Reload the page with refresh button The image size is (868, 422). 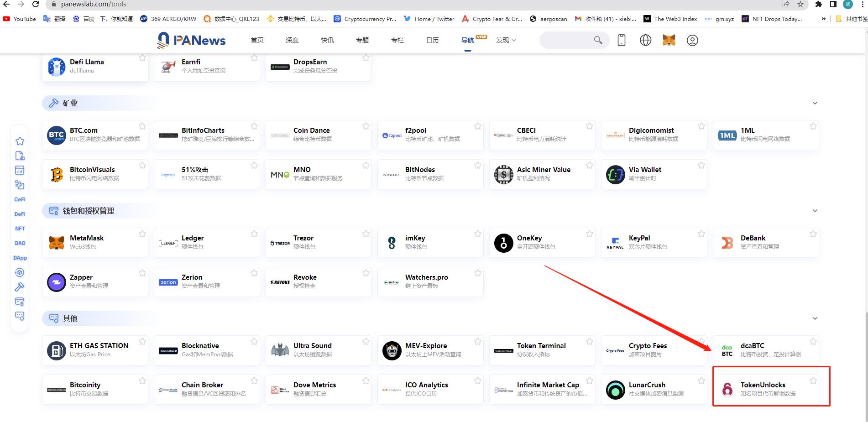36,4
